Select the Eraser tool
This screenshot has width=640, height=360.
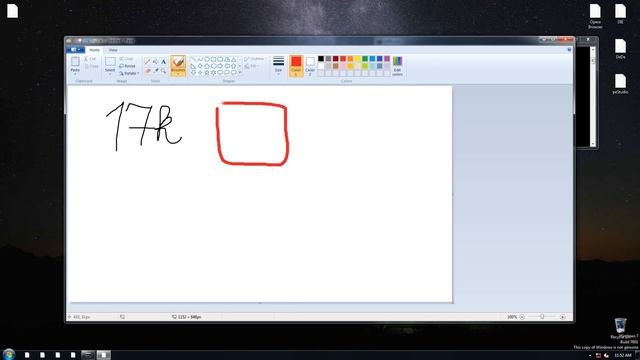[148, 71]
